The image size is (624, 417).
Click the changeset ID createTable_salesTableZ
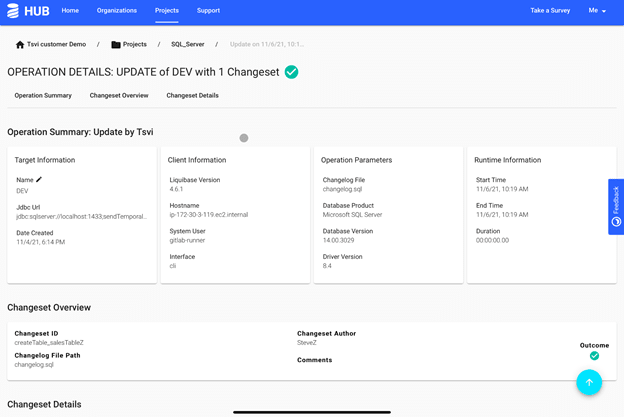click(x=49, y=343)
